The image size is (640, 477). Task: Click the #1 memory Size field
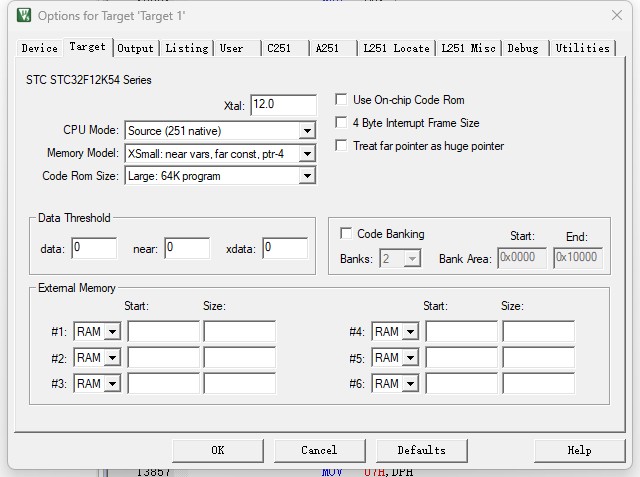pos(240,331)
